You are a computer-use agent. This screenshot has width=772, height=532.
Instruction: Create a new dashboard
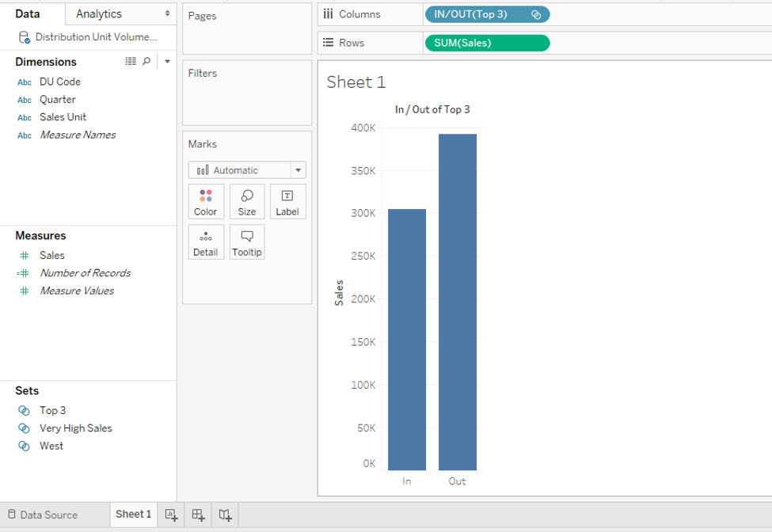[x=197, y=515]
